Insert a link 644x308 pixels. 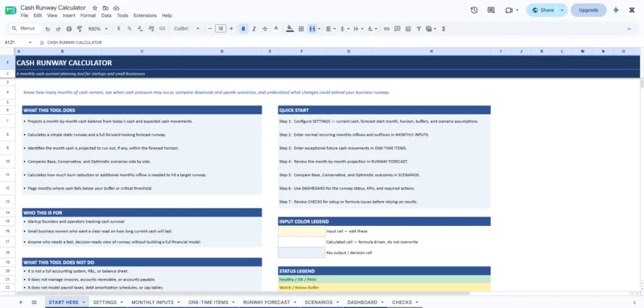(386, 29)
